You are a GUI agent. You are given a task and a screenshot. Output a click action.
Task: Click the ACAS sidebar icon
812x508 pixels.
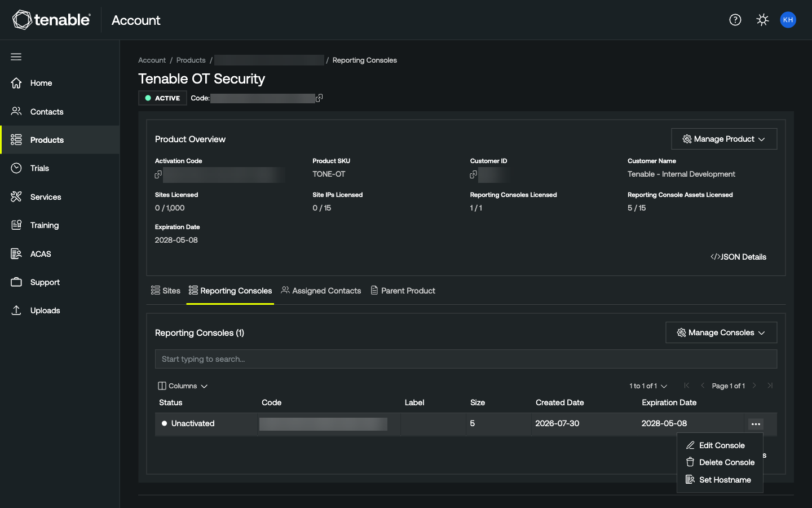click(x=16, y=254)
